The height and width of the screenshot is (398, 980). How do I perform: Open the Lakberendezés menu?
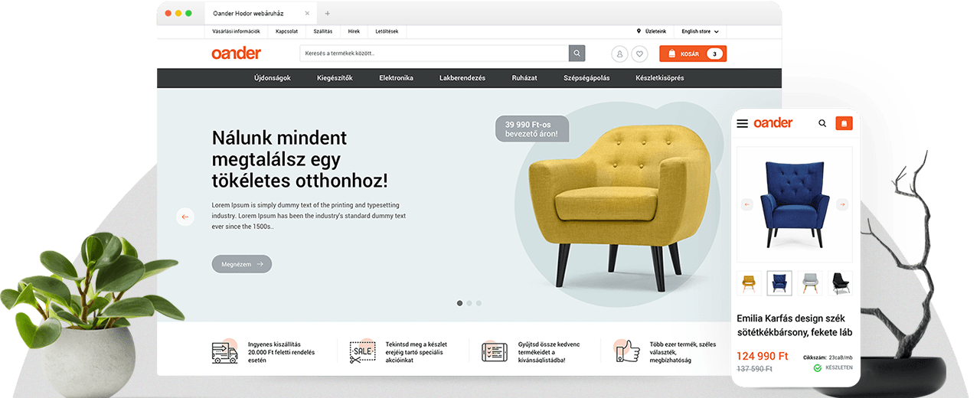click(462, 78)
